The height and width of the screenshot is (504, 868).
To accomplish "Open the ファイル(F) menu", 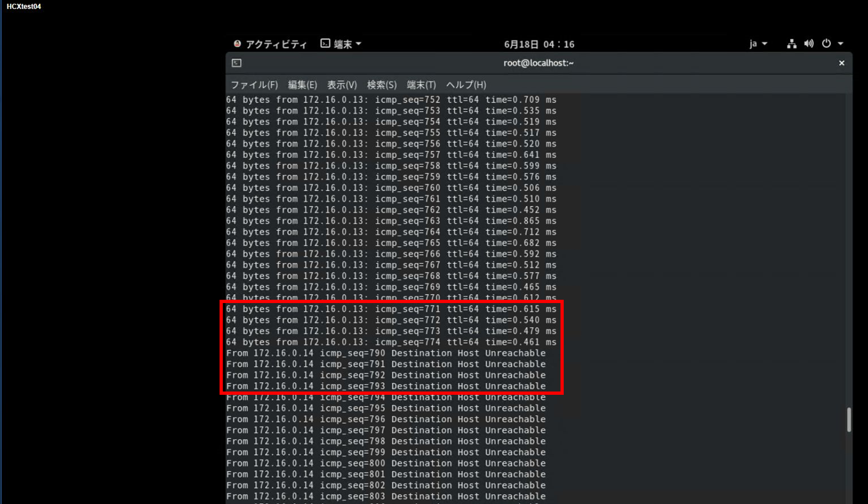I will (x=254, y=85).
